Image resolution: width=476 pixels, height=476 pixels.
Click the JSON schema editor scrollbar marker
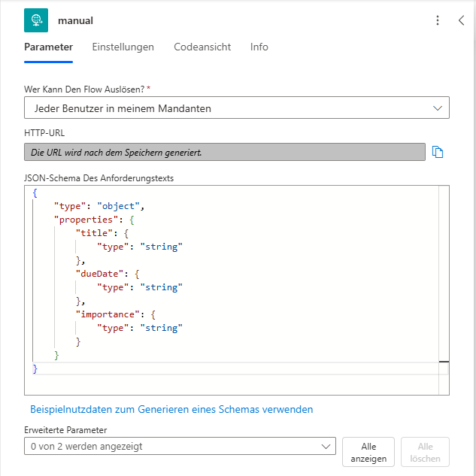pyautogui.click(x=444, y=362)
